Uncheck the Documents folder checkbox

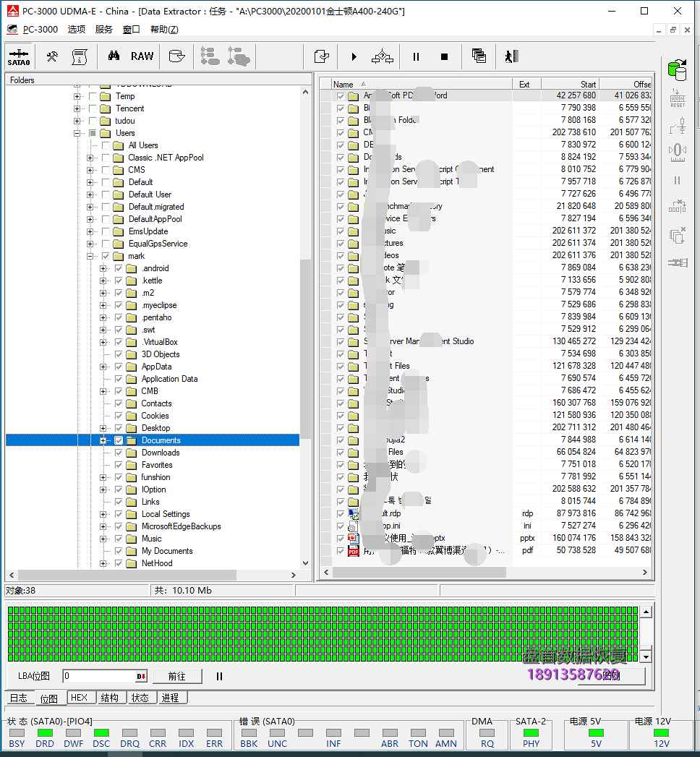(x=119, y=440)
